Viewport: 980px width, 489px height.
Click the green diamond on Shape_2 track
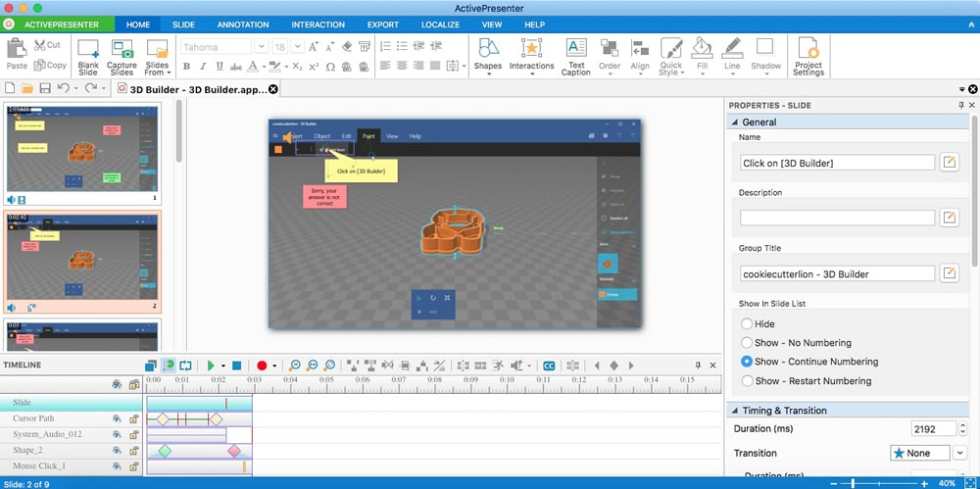tap(165, 450)
